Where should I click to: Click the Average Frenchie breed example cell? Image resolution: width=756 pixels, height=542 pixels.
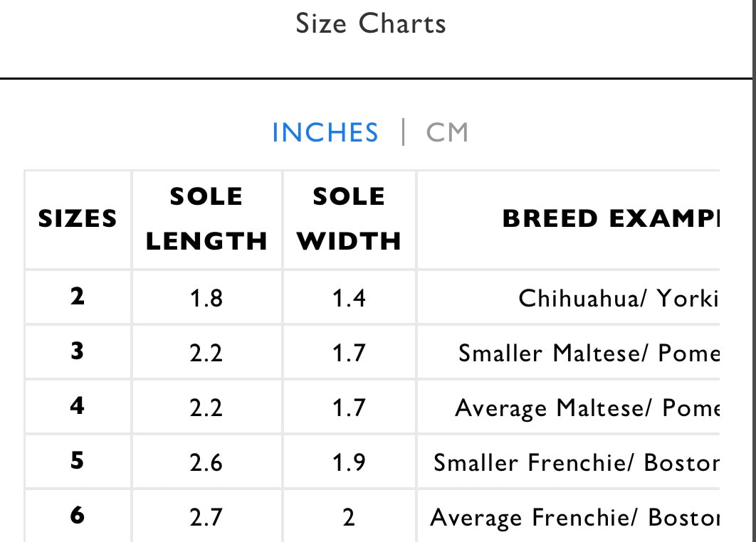click(574, 518)
